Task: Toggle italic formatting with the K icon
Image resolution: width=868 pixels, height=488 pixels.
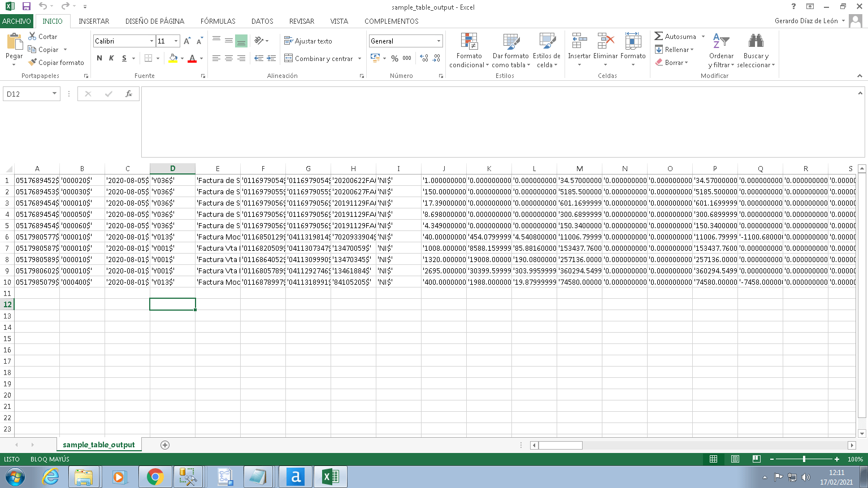Action: click(x=111, y=58)
